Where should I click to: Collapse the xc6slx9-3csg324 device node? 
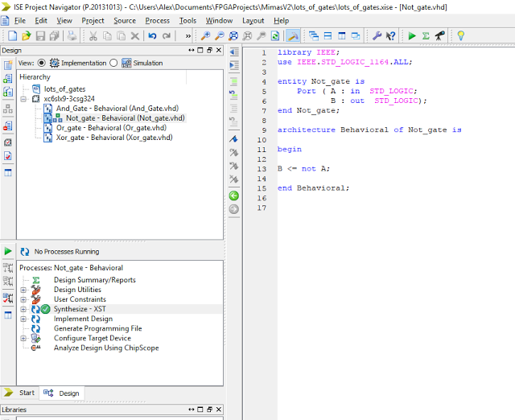[x=23, y=99]
